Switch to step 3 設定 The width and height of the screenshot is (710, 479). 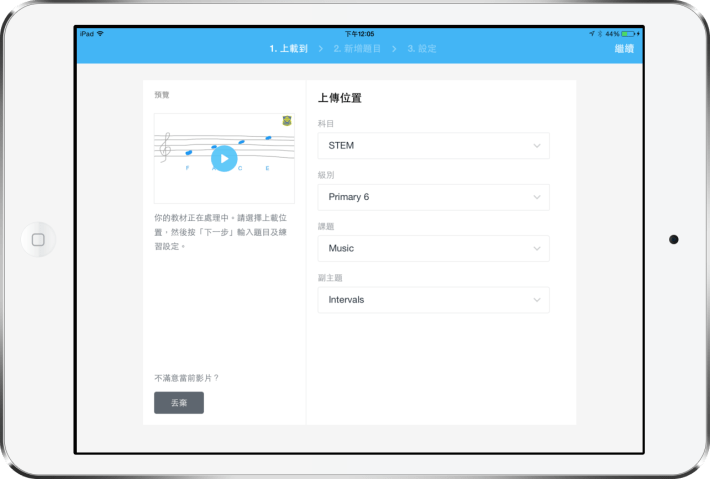pyautogui.click(x=421, y=48)
